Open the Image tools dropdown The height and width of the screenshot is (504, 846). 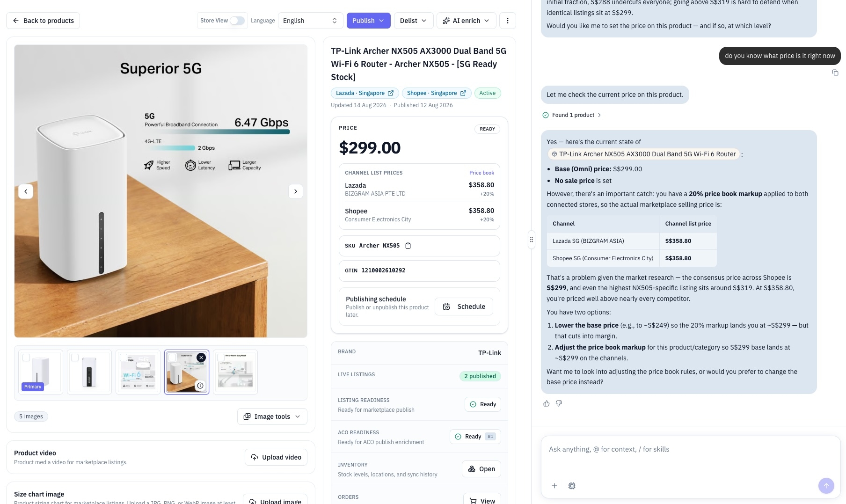coord(272,416)
